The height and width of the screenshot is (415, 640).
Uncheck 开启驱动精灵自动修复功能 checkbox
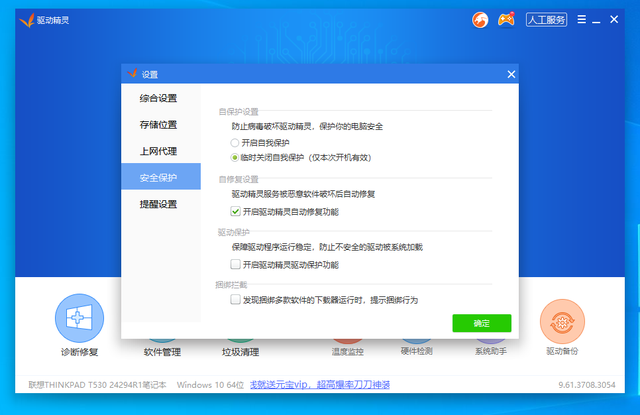coord(235,211)
